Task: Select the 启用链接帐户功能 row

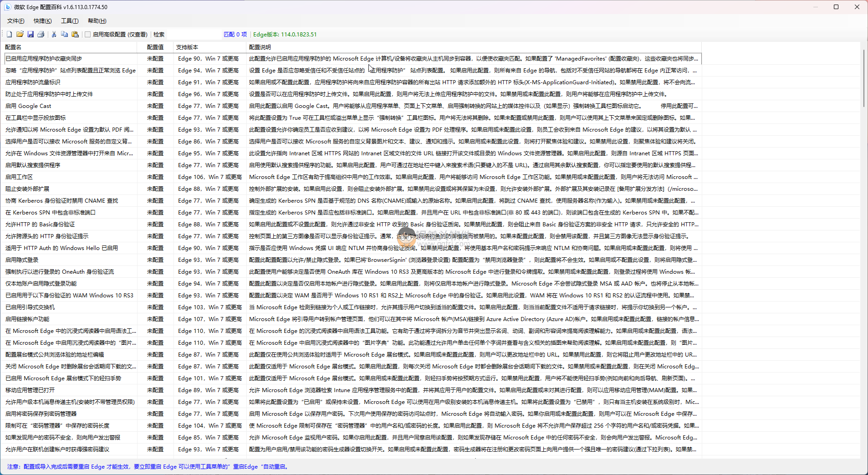Action: point(353,319)
